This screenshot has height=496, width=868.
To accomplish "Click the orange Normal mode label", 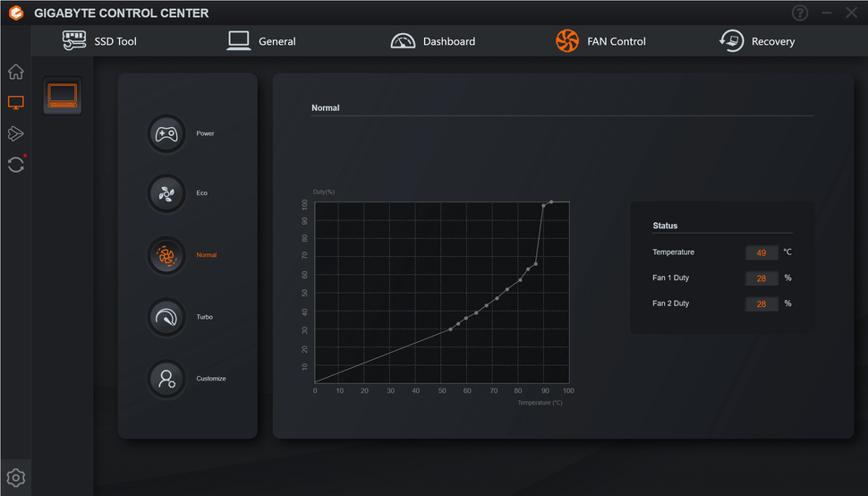I will (207, 255).
